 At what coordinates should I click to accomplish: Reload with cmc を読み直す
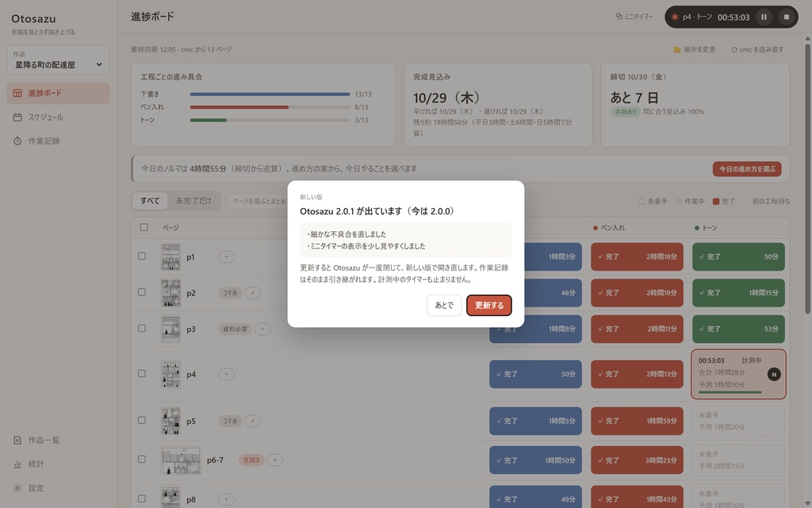point(757,50)
